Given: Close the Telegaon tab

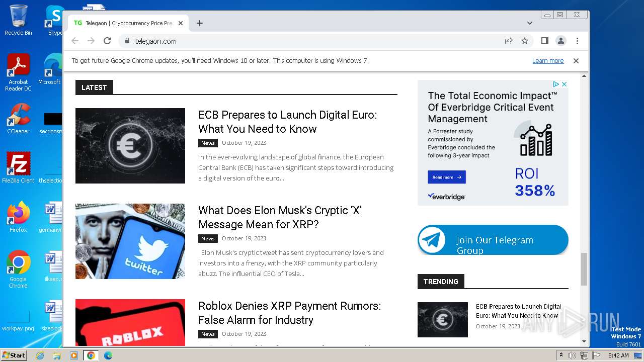Looking at the screenshot, I should (181, 23).
